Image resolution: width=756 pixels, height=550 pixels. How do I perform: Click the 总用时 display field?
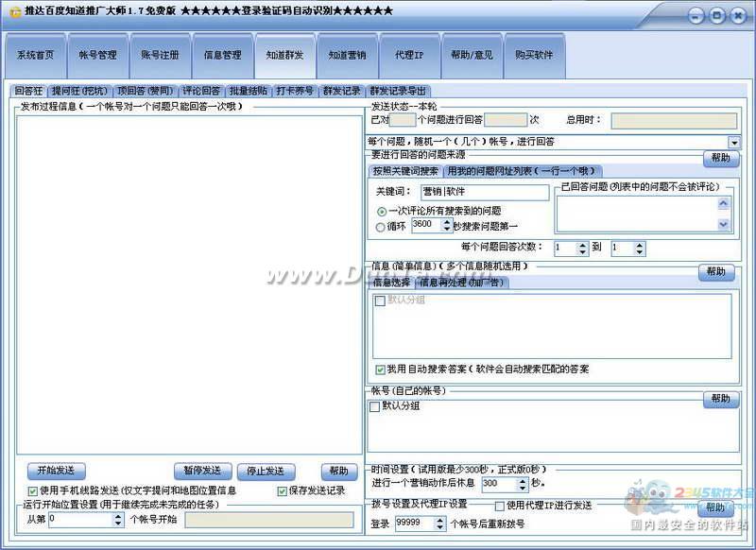(x=674, y=121)
